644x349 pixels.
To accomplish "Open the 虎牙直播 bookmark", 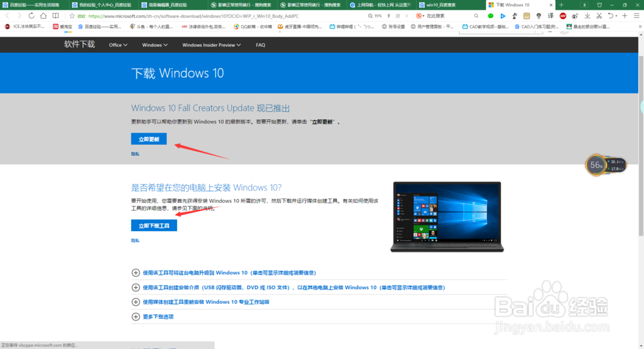I will click(x=299, y=26).
